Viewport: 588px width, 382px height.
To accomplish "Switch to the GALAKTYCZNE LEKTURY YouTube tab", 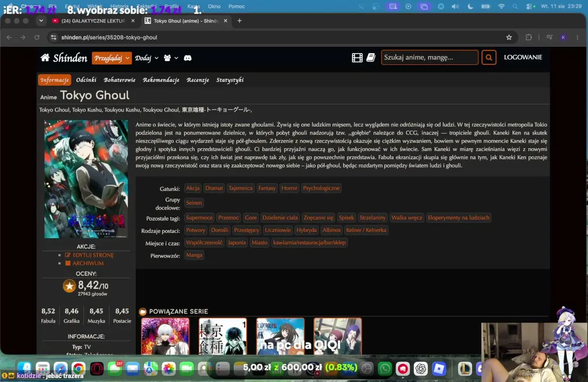I will coord(93,21).
